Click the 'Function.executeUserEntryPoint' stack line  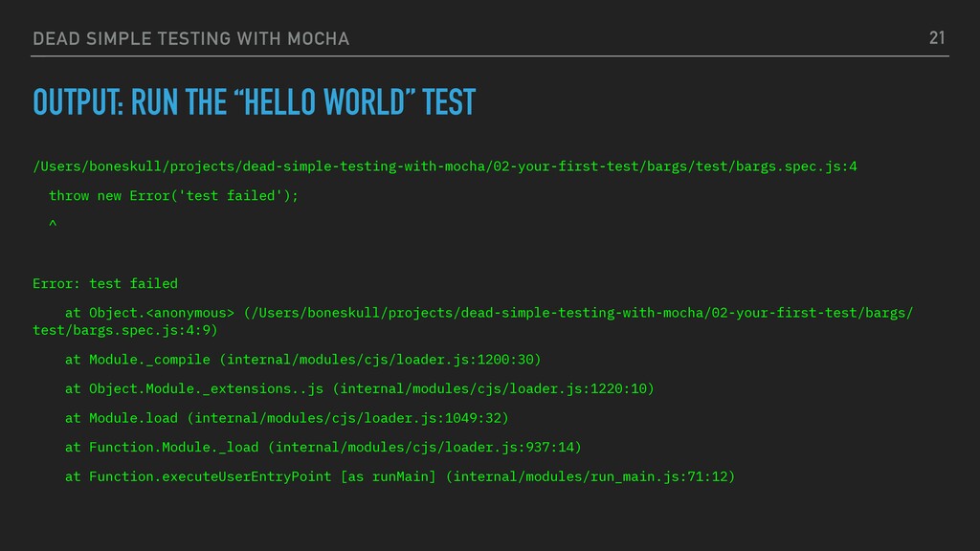click(x=400, y=476)
